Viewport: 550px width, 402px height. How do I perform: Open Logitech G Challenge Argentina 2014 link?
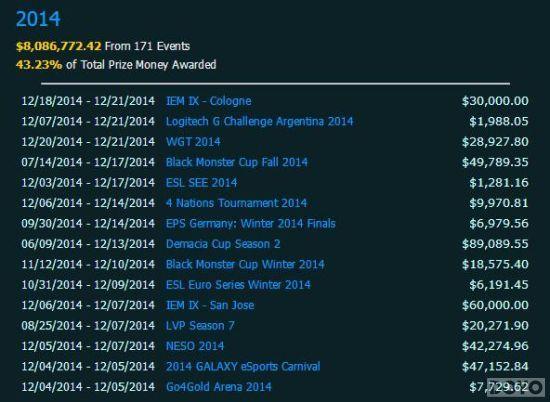259,121
